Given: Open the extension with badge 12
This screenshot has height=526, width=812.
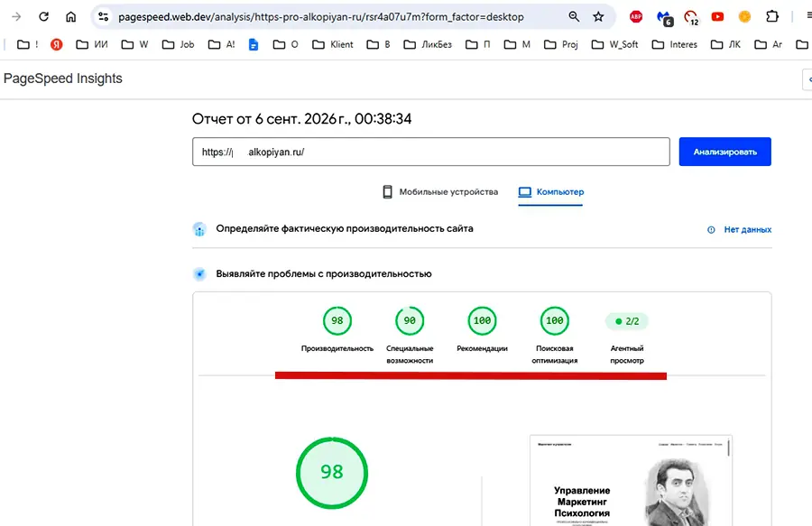Looking at the screenshot, I should pyautogui.click(x=691, y=18).
